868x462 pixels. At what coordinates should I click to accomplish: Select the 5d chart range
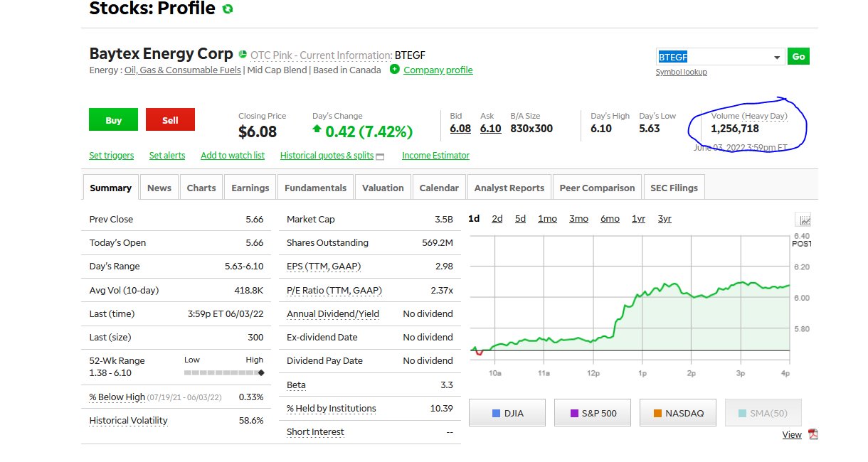point(520,219)
